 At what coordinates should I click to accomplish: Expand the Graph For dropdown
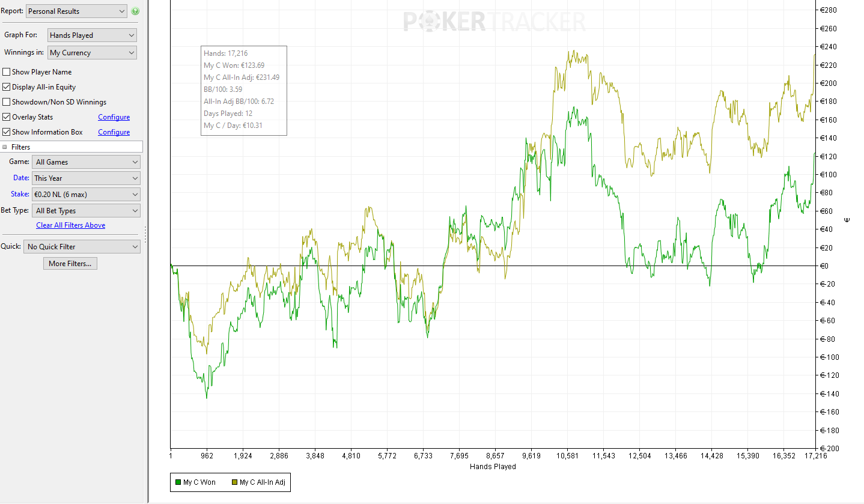tap(93, 35)
